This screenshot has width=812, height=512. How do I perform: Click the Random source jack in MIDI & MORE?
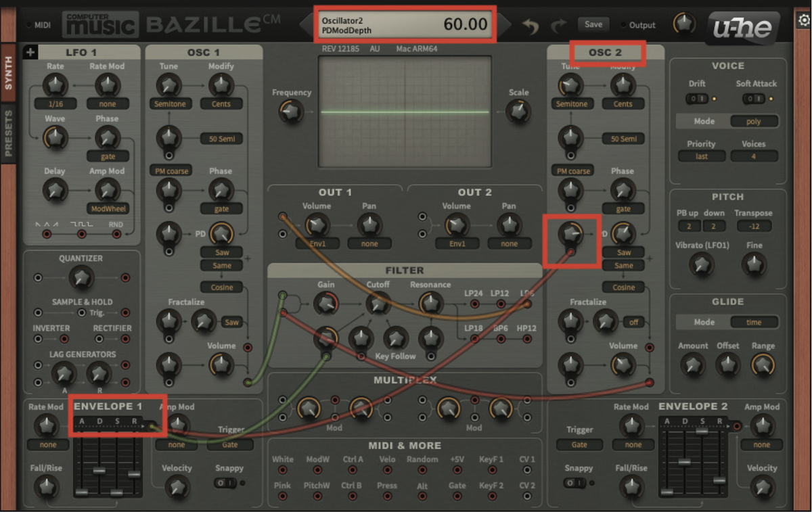[422, 469]
